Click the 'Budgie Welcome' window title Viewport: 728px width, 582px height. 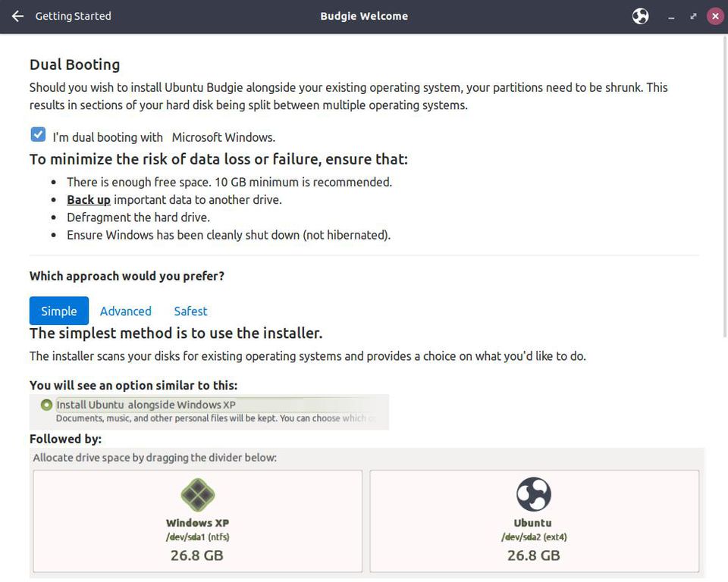pos(364,16)
